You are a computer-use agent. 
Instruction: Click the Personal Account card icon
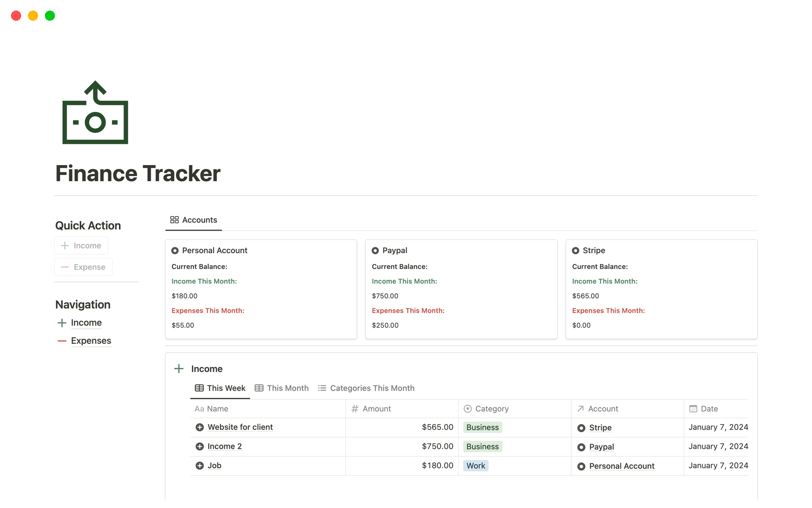(175, 251)
